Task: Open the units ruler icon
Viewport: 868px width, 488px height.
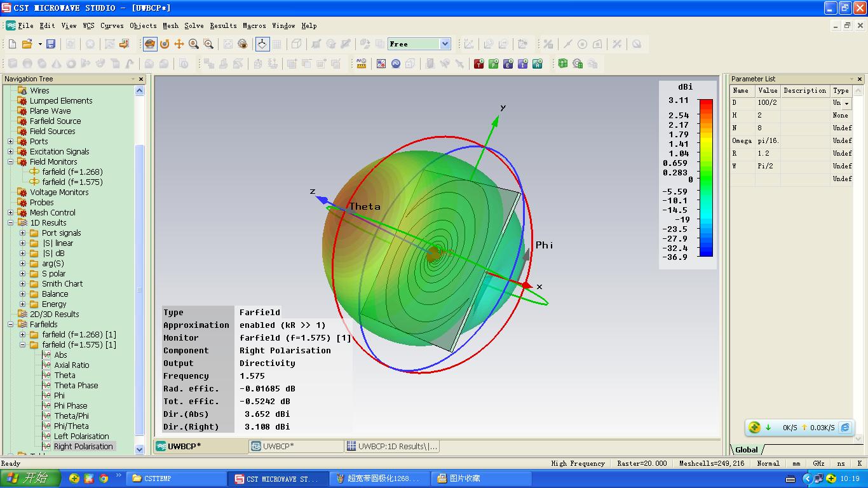Action: pyautogui.click(x=362, y=64)
